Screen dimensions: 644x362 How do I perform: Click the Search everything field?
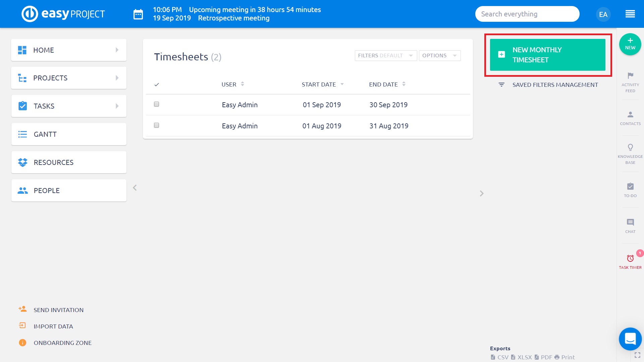click(x=527, y=14)
